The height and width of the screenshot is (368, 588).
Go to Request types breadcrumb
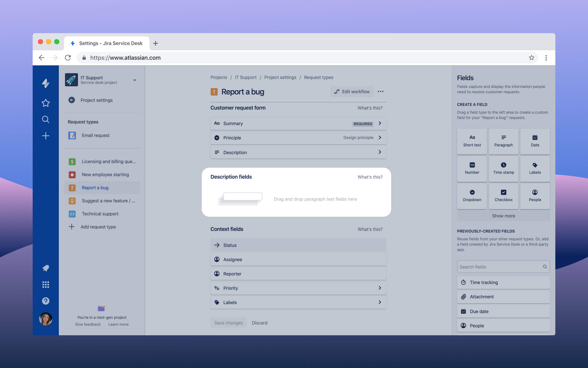(x=318, y=77)
